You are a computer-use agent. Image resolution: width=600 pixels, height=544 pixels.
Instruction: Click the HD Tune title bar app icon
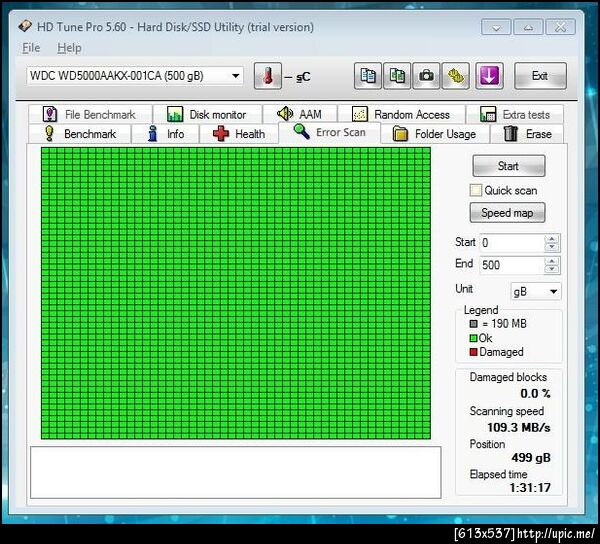25,26
